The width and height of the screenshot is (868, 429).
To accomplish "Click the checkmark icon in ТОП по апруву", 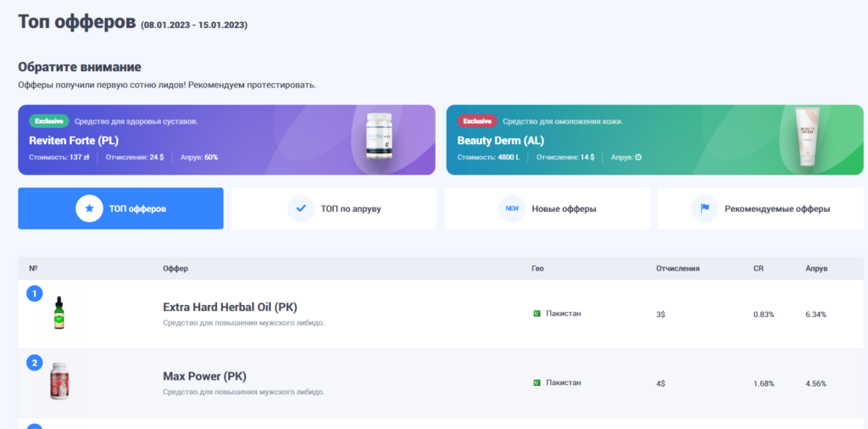I will 301,209.
